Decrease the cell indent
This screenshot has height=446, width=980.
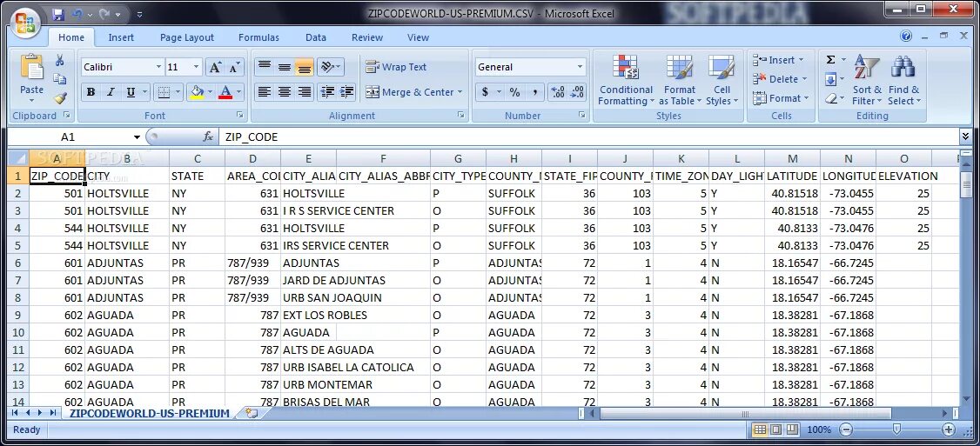point(327,92)
